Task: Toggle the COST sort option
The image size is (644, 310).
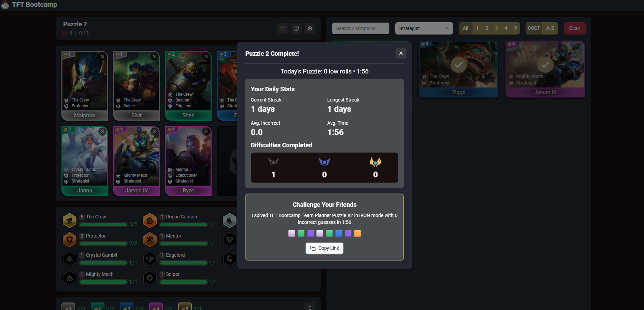Action: [534, 28]
